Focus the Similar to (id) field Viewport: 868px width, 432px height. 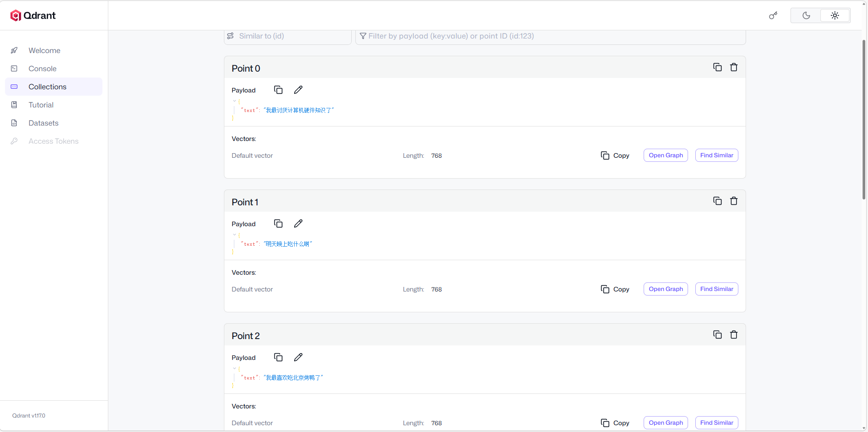point(288,36)
